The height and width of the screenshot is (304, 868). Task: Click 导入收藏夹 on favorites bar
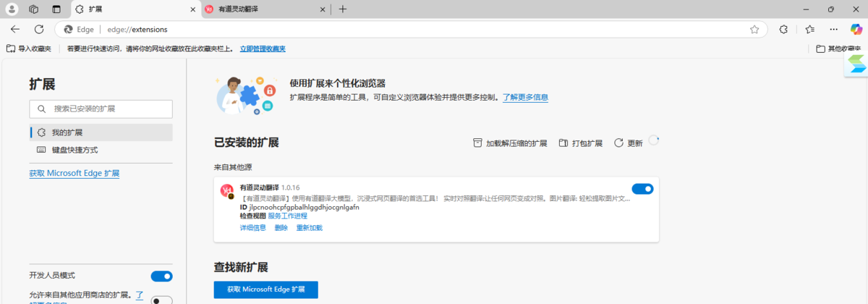click(29, 48)
